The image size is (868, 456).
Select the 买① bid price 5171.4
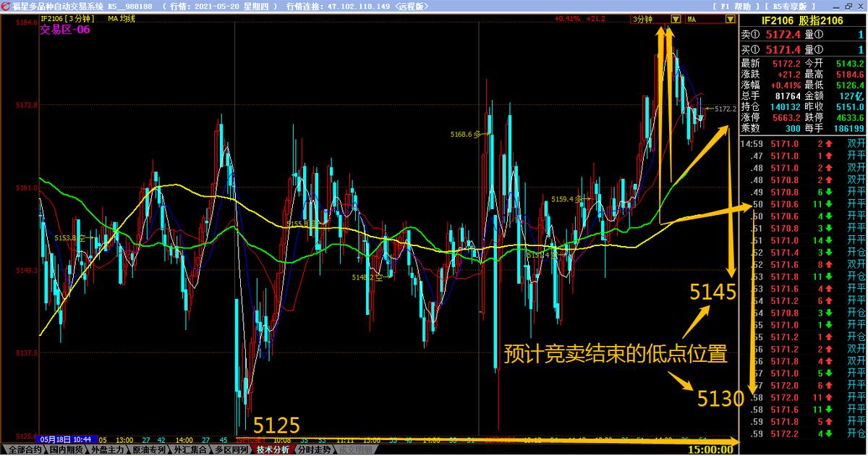tap(784, 49)
